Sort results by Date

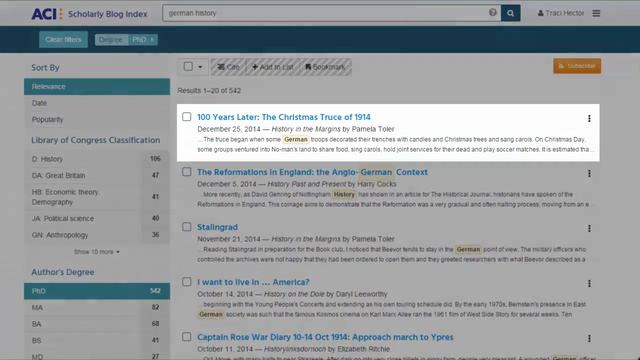(x=97, y=103)
